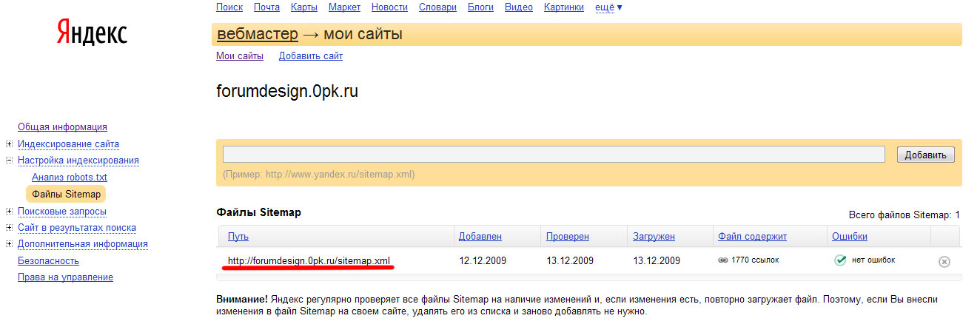Click the нет ошибок status text
Viewport: 980px width, 324px height.
(873, 260)
